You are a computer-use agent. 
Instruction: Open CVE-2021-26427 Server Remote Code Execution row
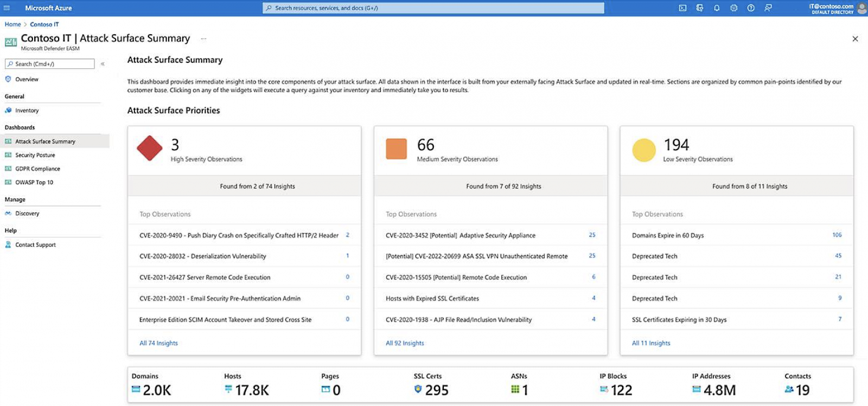[x=244, y=277]
